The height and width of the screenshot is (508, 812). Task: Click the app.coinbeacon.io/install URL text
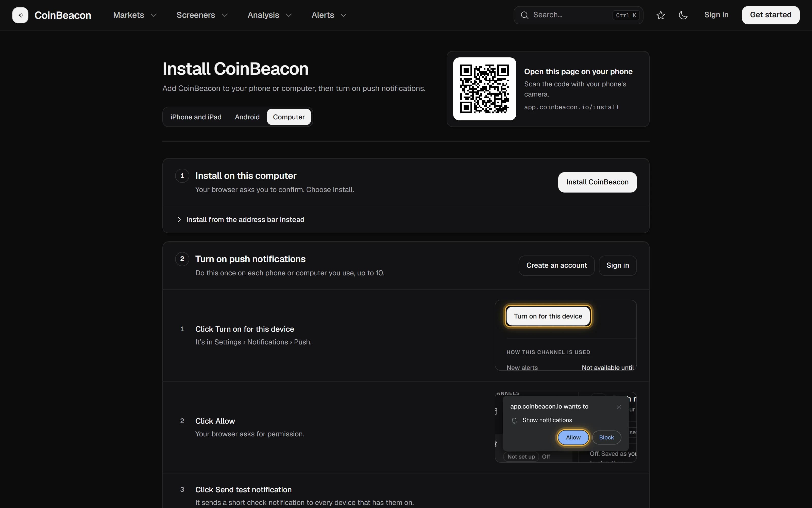coord(571,107)
